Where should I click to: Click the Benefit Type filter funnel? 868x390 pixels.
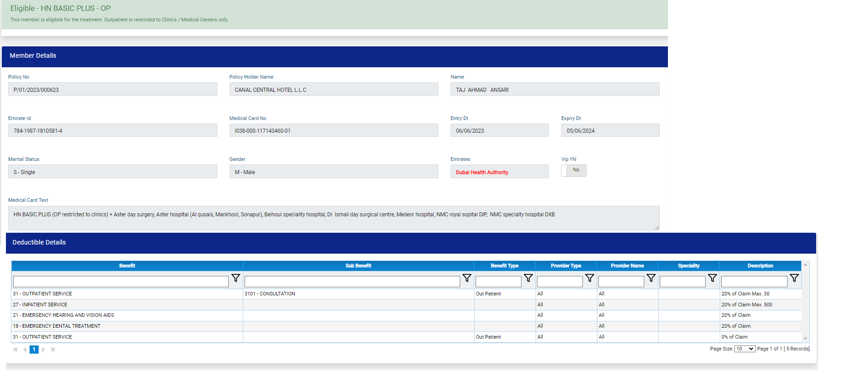[x=528, y=278]
